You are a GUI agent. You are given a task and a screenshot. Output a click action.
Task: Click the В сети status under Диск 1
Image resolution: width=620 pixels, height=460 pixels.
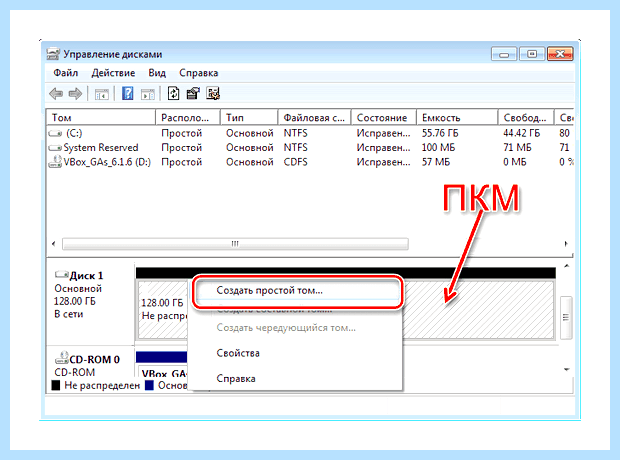pos(68,314)
